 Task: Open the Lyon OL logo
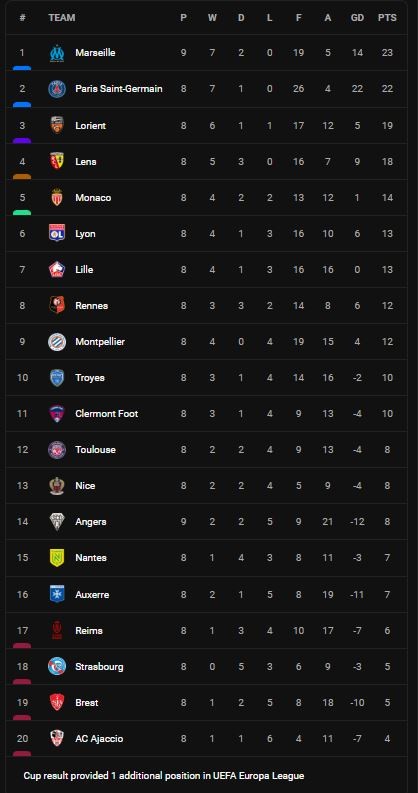pyautogui.click(x=57, y=234)
